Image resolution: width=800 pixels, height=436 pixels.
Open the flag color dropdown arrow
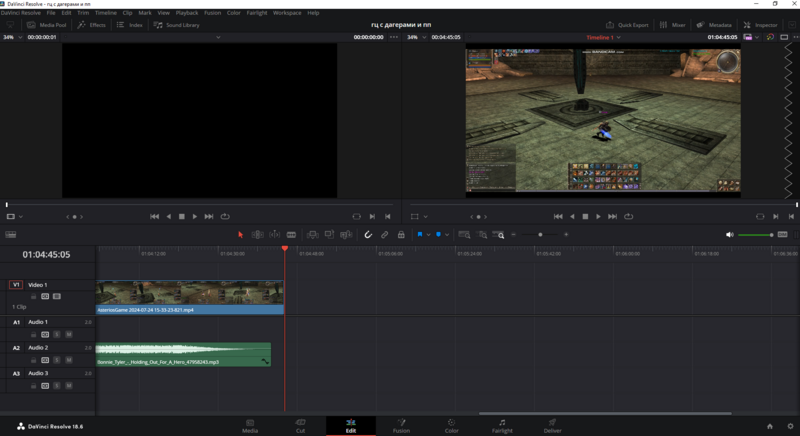point(429,235)
